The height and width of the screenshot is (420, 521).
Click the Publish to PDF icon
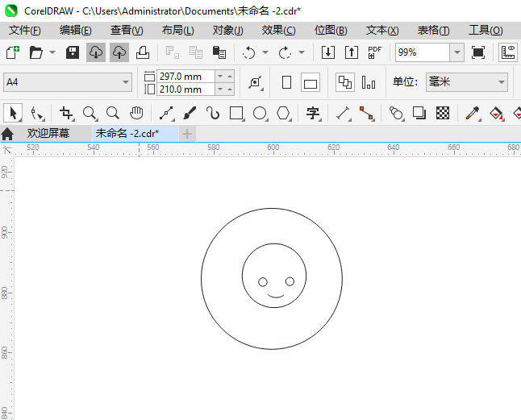click(374, 52)
